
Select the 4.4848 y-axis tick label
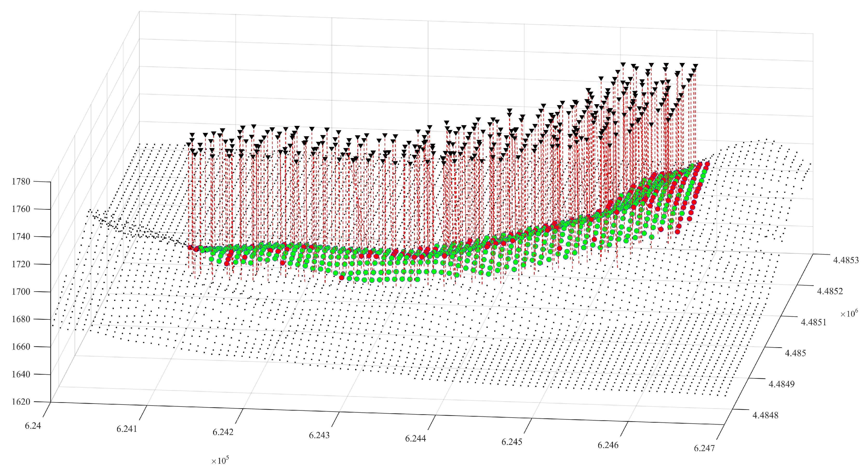tap(765, 415)
